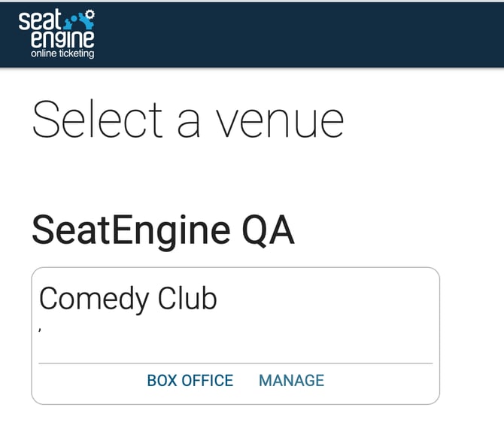
Task: Open the Comedy Club BOX OFFICE link
Action: pos(190,381)
